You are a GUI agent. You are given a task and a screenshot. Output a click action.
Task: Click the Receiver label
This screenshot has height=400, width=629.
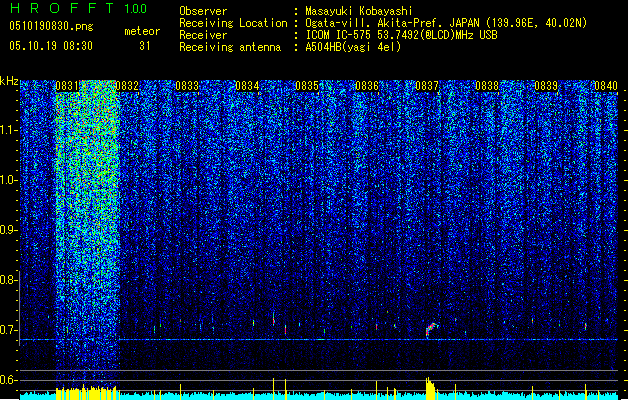tap(203, 35)
